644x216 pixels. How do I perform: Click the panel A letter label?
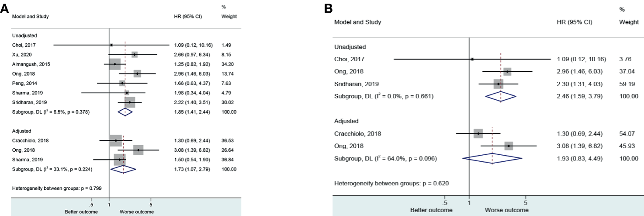(x=4, y=8)
